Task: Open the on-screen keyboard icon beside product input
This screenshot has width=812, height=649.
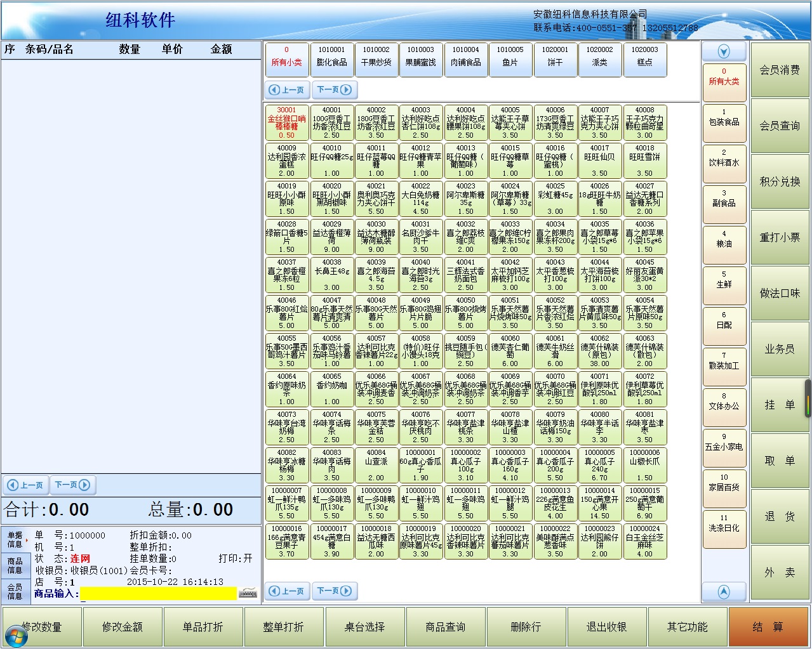Action: pos(248,593)
